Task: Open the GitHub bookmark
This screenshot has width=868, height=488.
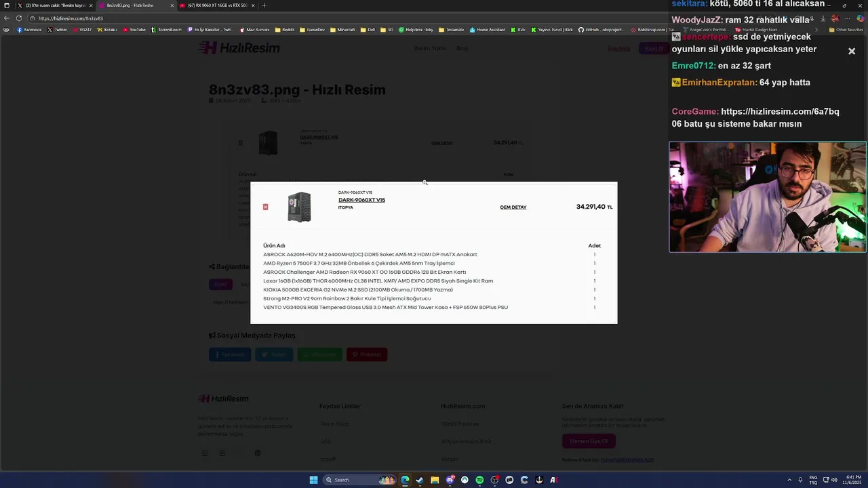Action: (602, 30)
